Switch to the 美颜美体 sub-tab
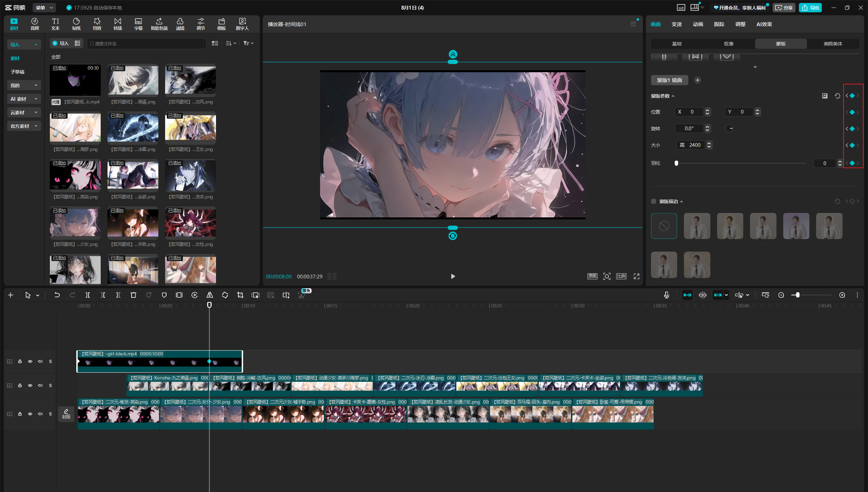Viewport: 868px width, 492px height. point(833,44)
